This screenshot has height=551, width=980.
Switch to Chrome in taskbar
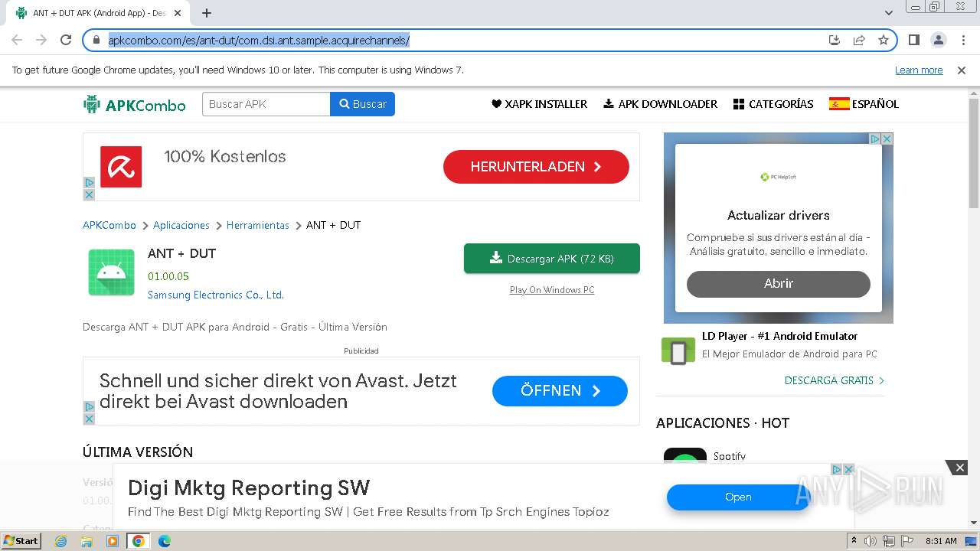pos(139,541)
